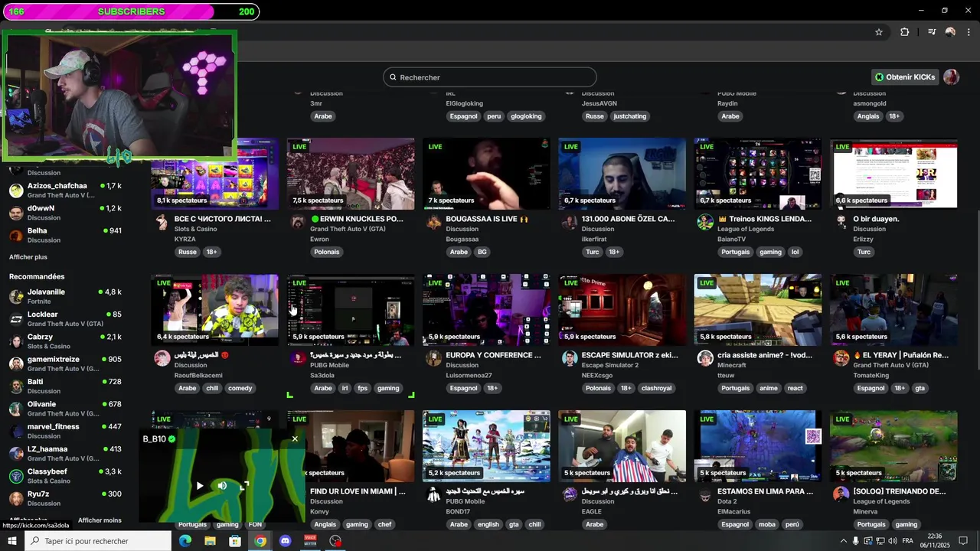This screenshot has height=551, width=980.
Task: Click the TomateKing streamer avatar
Action: click(x=841, y=358)
